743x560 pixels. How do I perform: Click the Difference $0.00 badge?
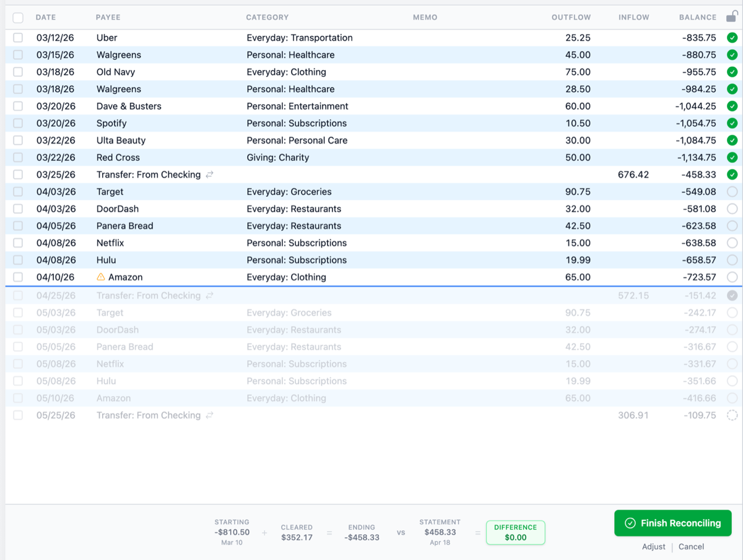coord(515,533)
